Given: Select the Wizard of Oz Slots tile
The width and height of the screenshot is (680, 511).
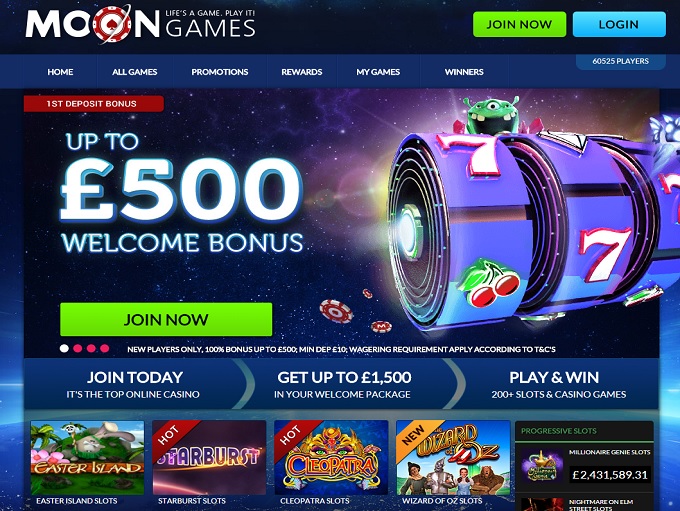Looking at the screenshot, I should [453, 458].
